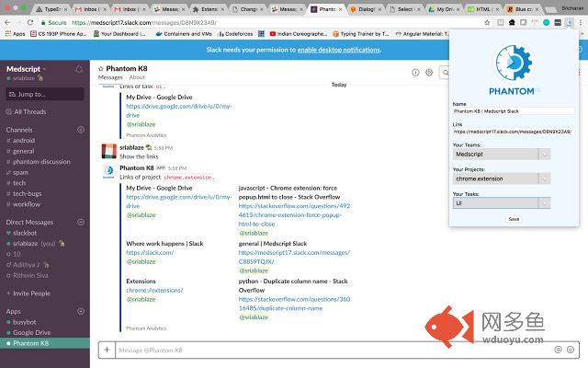Click the browser address bar URL
This screenshot has height=368, width=588.
click(144, 22)
